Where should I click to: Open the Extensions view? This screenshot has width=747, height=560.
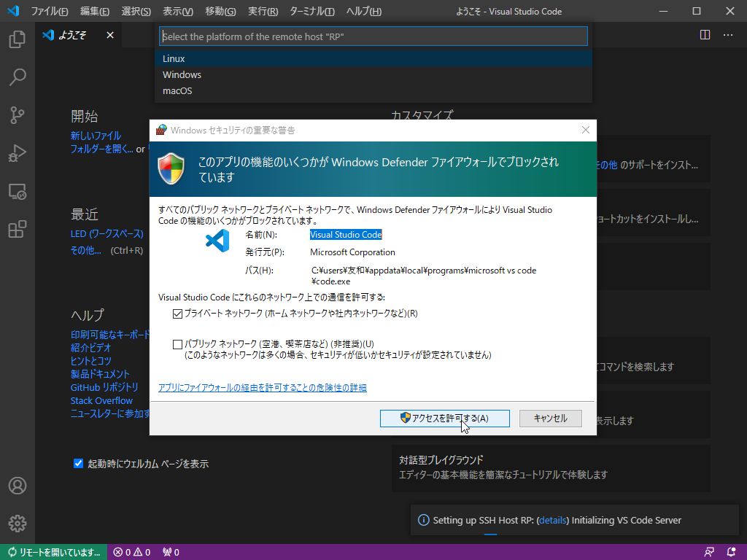(x=16, y=229)
